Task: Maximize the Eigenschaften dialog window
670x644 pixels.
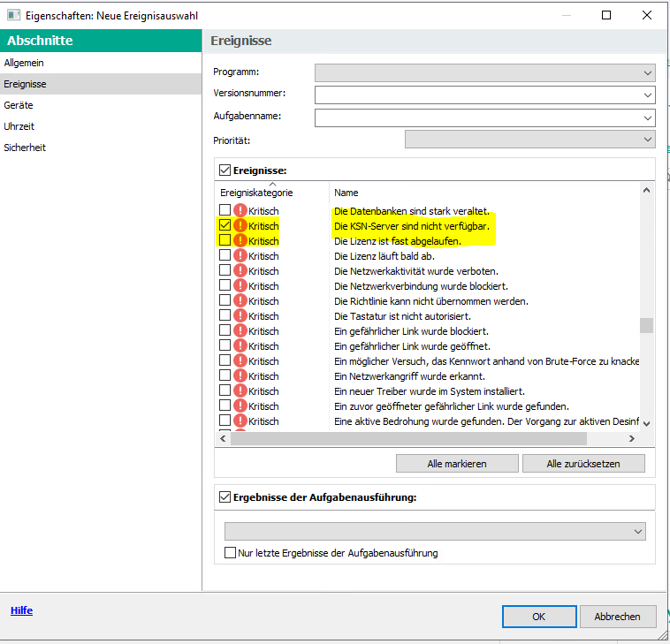Action: [x=605, y=15]
